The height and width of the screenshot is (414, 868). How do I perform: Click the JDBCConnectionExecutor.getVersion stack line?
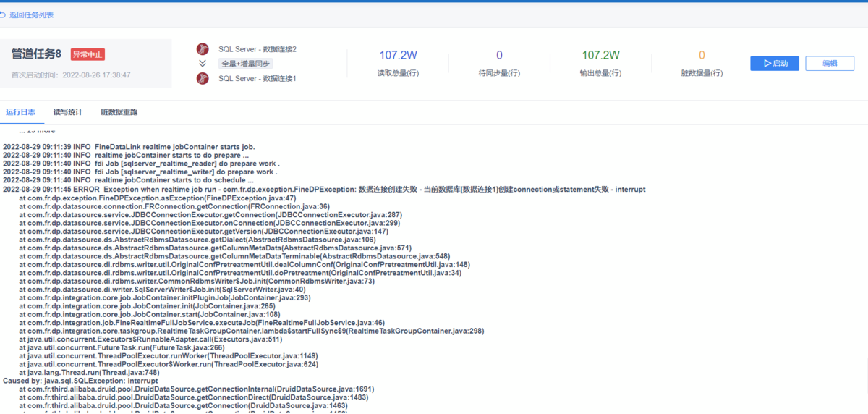(203, 231)
